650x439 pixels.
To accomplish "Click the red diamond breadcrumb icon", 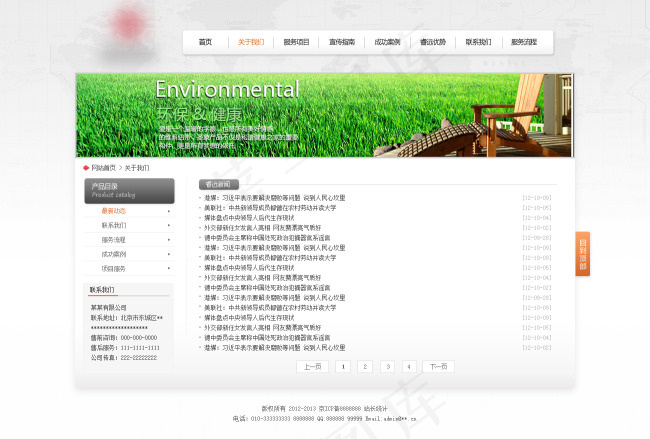I will (86, 168).
